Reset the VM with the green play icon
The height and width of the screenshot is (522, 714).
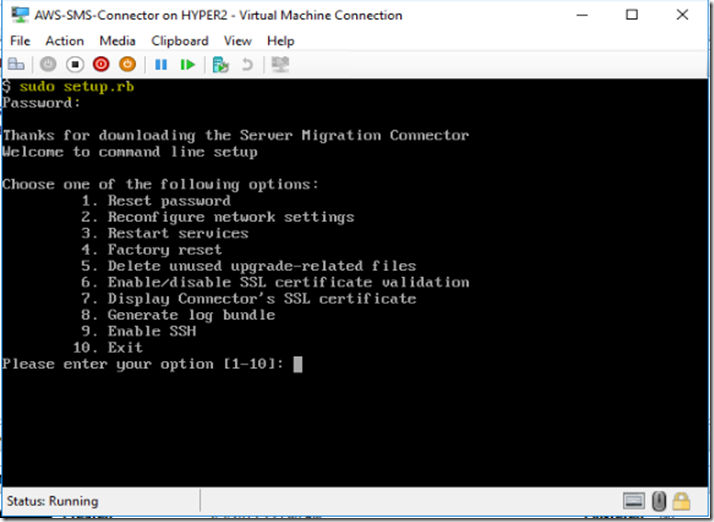pyautogui.click(x=188, y=65)
